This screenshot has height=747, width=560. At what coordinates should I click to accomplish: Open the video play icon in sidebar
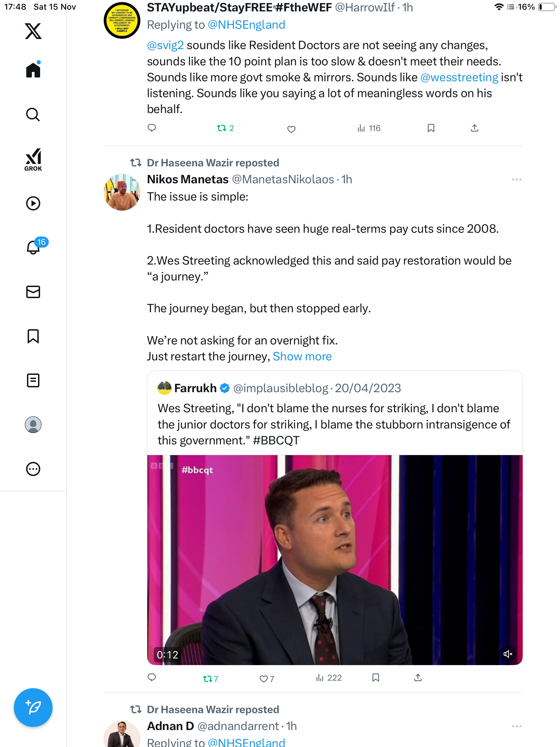point(33,203)
